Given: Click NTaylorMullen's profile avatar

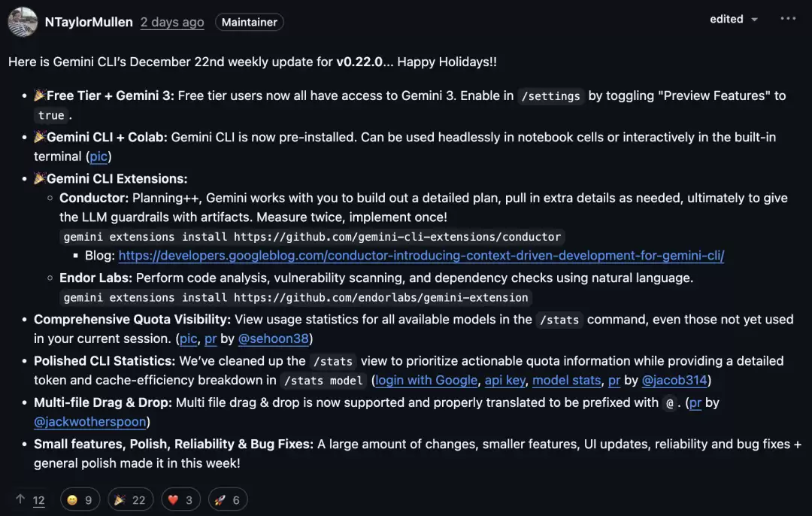Looking at the screenshot, I should 23,22.
